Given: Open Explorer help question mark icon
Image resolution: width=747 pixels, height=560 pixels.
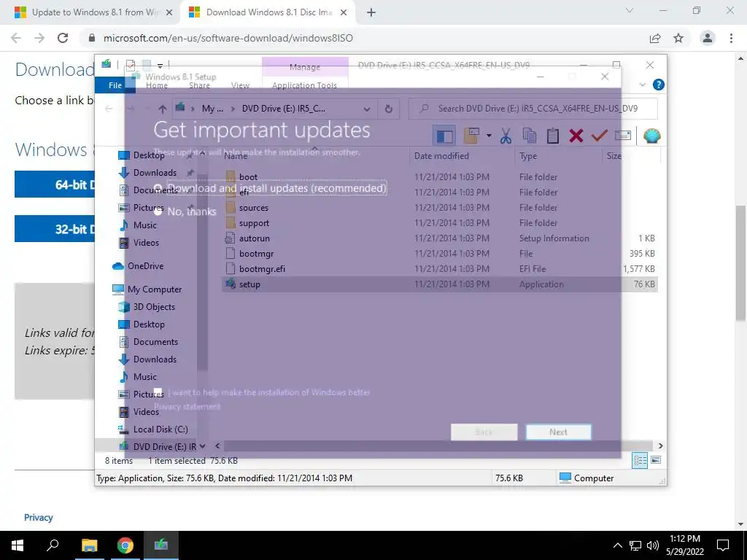Looking at the screenshot, I should point(659,85).
